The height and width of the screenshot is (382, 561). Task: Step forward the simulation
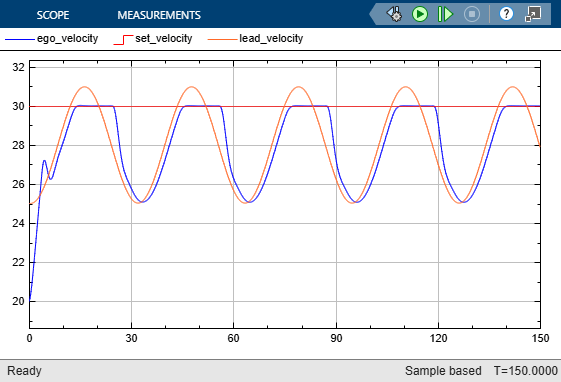[x=445, y=14]
